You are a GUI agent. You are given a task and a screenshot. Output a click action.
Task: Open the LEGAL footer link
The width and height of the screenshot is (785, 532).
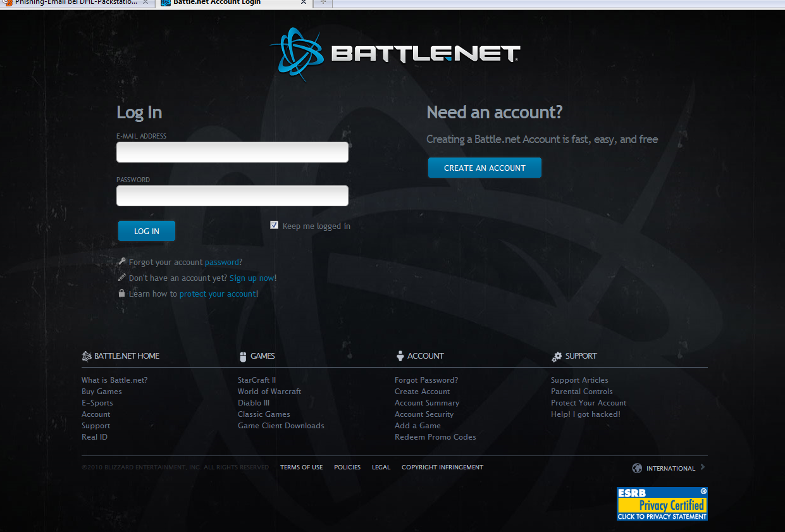tap(381, 467)
